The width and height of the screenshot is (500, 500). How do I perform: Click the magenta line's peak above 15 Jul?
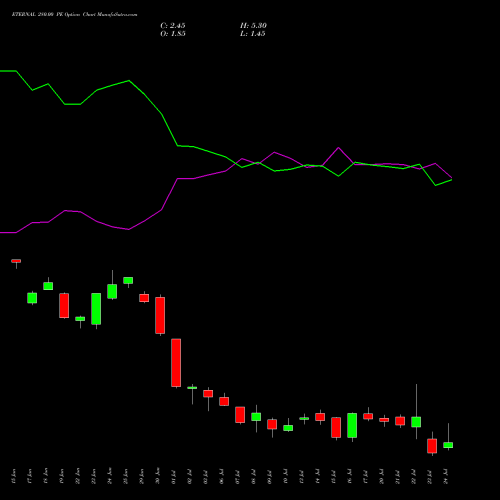coord(338,147)
